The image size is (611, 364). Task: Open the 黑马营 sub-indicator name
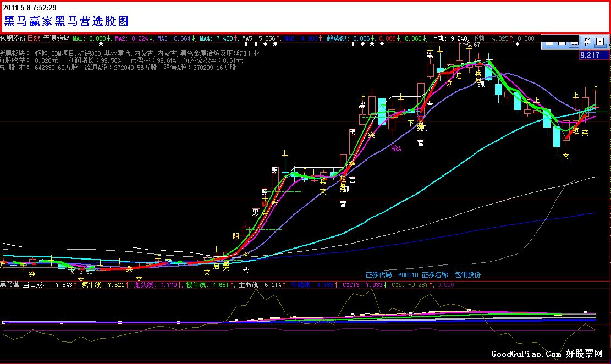pyautogui.click(x=10, y=284)
